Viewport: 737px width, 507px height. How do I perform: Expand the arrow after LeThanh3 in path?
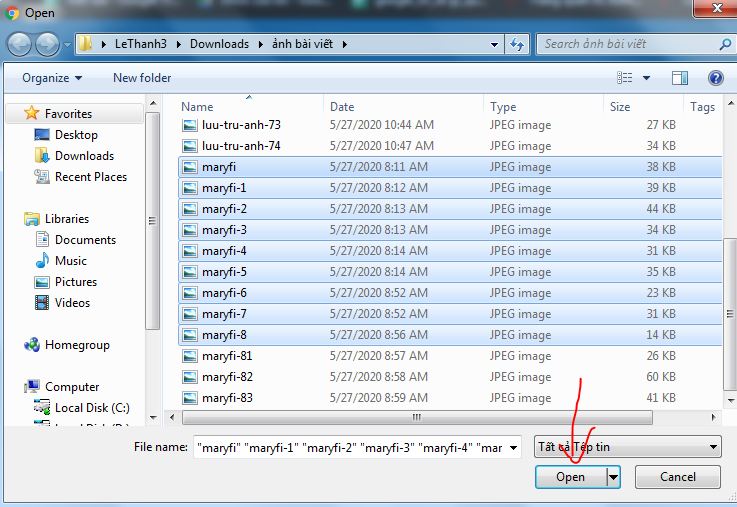click(179, 45)
